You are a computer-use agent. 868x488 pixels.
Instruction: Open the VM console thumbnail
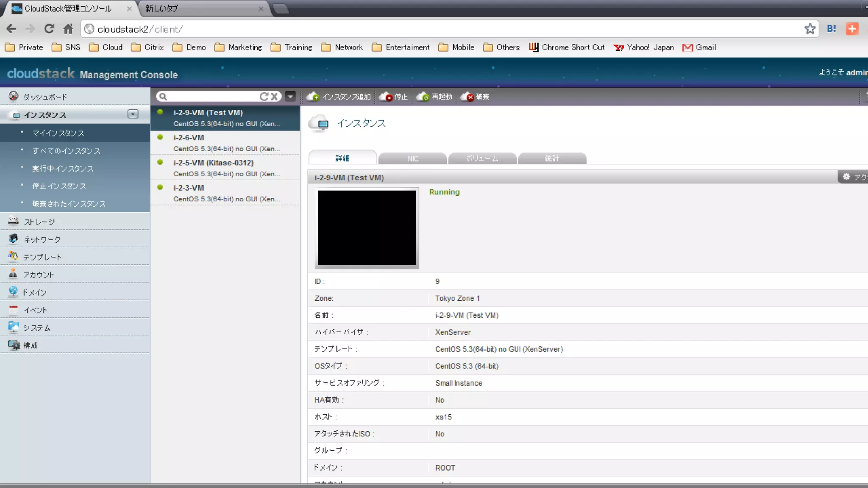coord(367,227)
